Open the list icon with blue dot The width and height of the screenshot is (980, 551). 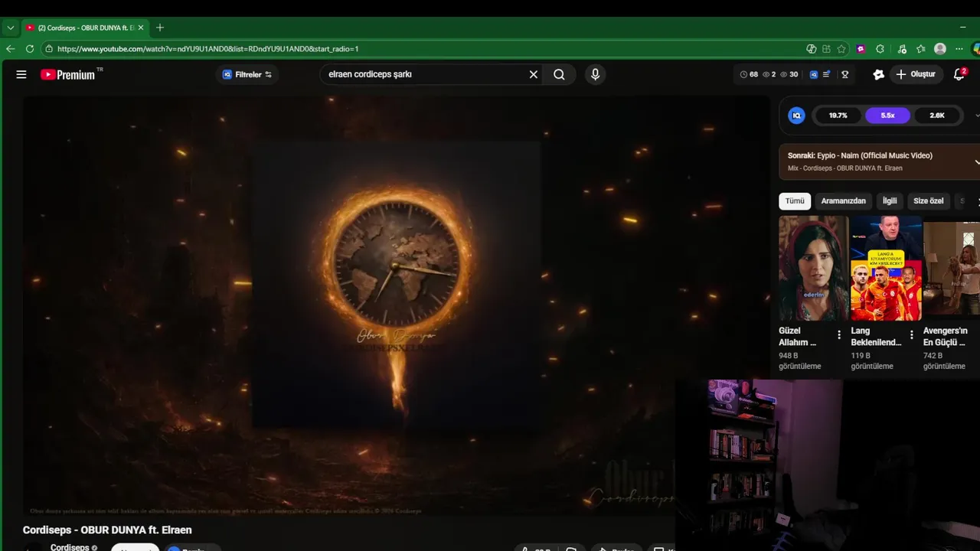(827, 74)
